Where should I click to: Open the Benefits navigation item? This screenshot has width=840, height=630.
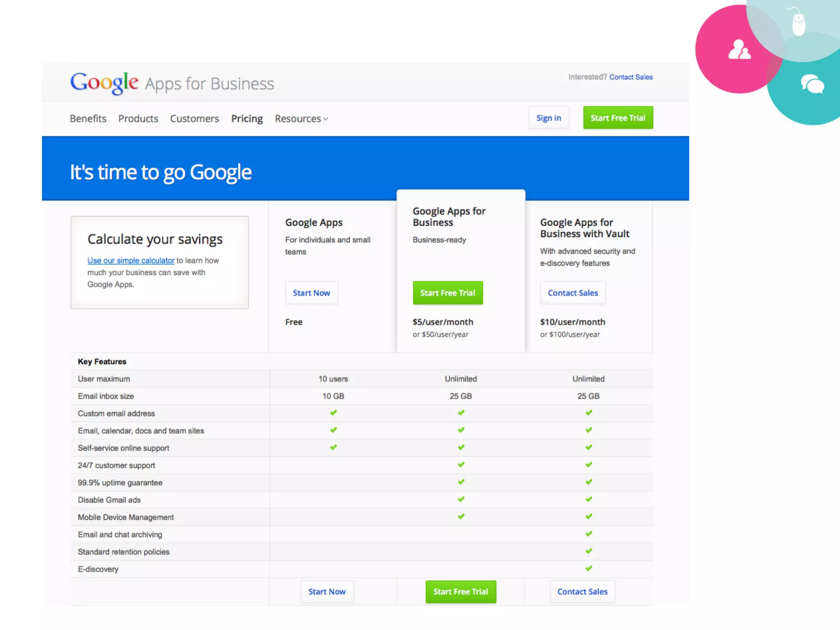point(88,119)
